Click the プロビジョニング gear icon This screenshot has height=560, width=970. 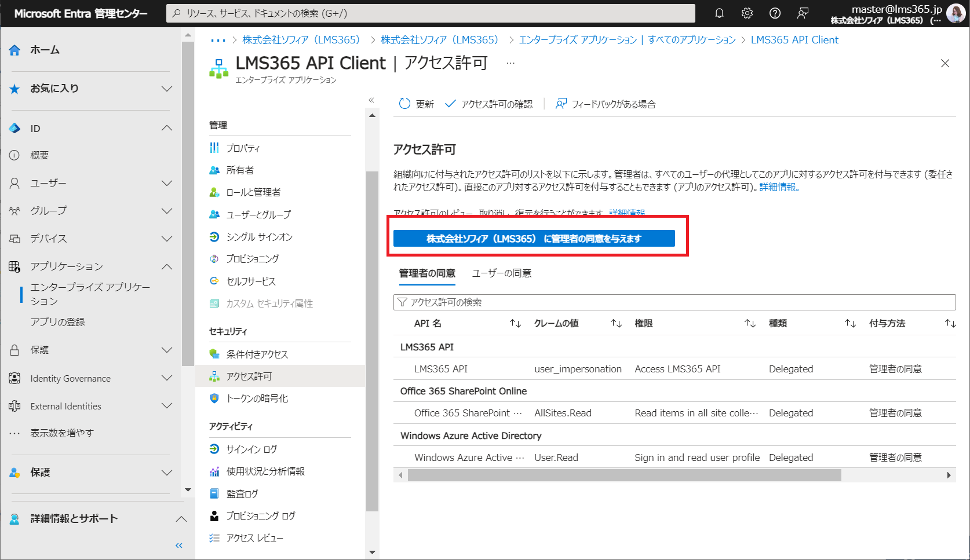coord(214,259)
